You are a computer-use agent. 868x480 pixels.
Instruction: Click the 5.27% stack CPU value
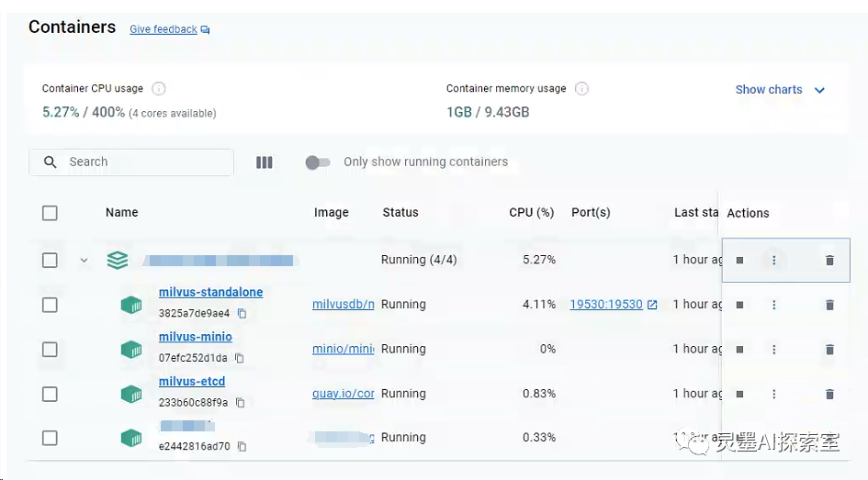pos(539,260)
